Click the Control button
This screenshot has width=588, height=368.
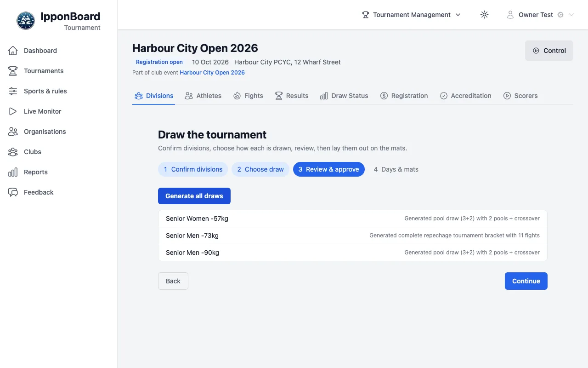pyautogui.click(x=549, y=51)
